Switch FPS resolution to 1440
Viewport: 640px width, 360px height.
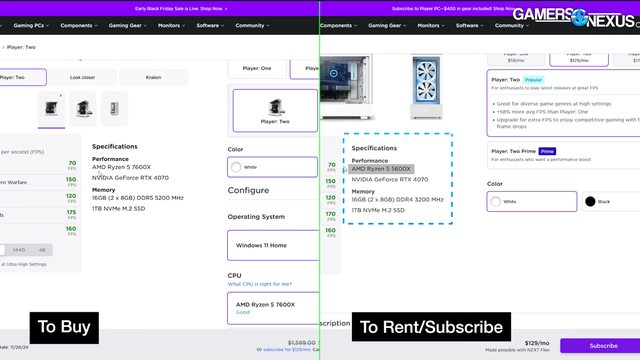(x=19, y=250)
